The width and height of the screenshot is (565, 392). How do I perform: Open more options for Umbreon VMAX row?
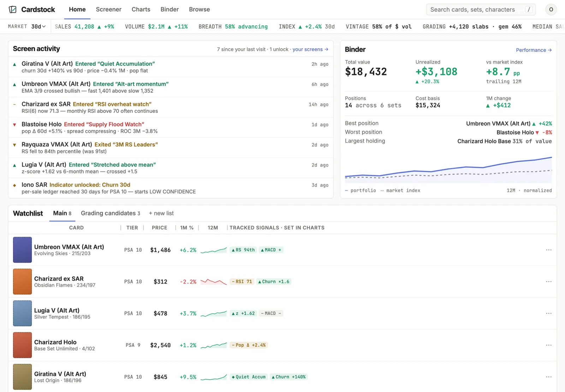[548, 250]
